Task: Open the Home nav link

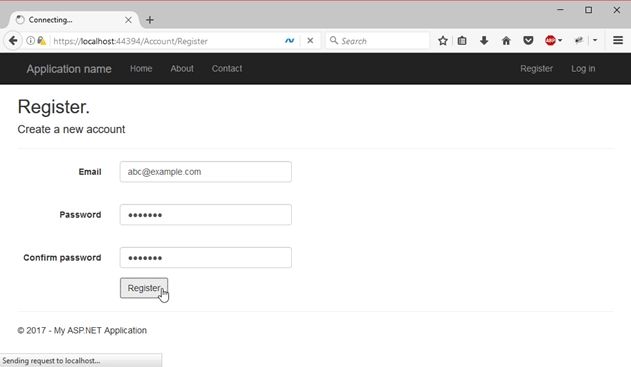Action: [141, 69]
